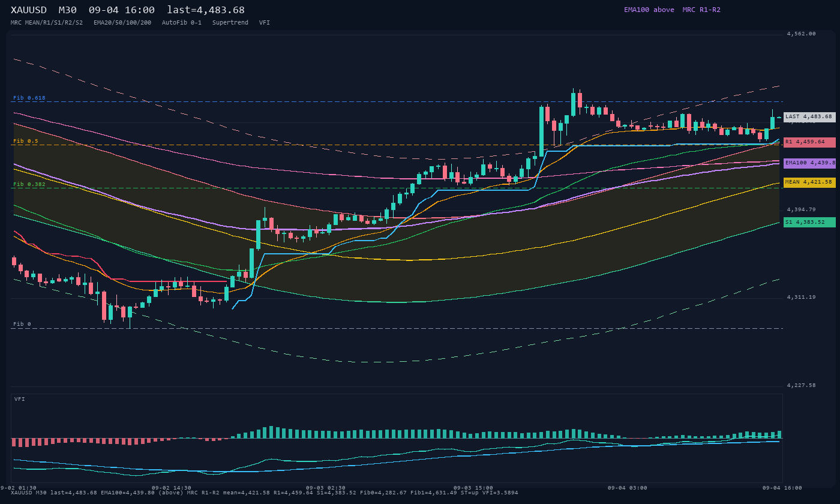The height and width of the screenshot is (504, 840).
Task: Click VFI in the top indicator legend
Action: coord(265,23)
